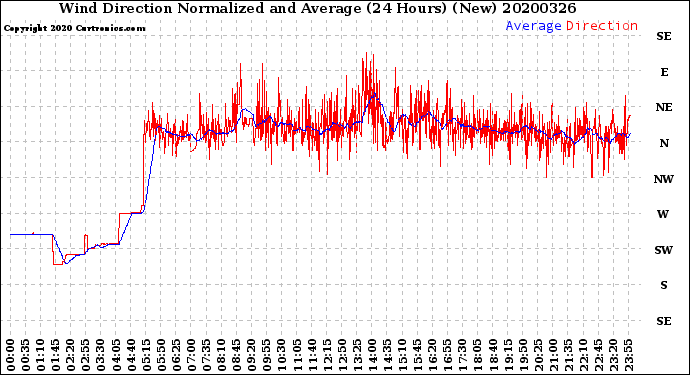This screenshot has width=690, height=375.
Task: Click the 16:20 time axis label
Action: (433, 355)
